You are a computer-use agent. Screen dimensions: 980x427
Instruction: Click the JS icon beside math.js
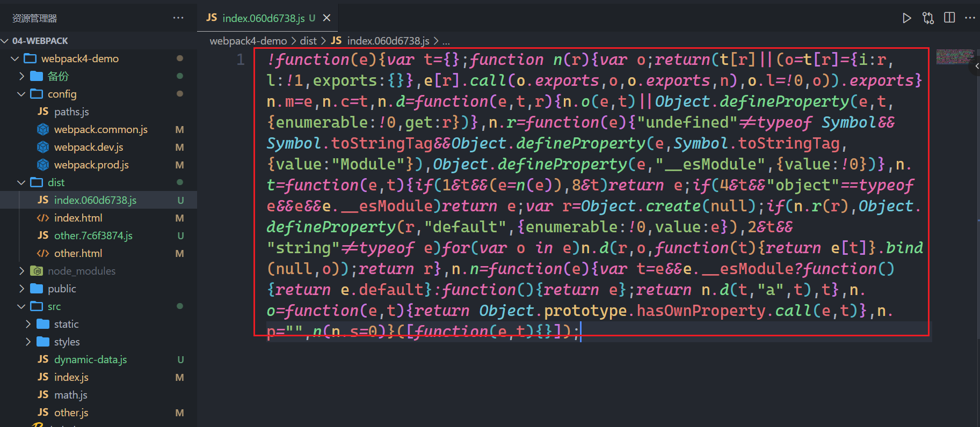(x=43, y=395)
